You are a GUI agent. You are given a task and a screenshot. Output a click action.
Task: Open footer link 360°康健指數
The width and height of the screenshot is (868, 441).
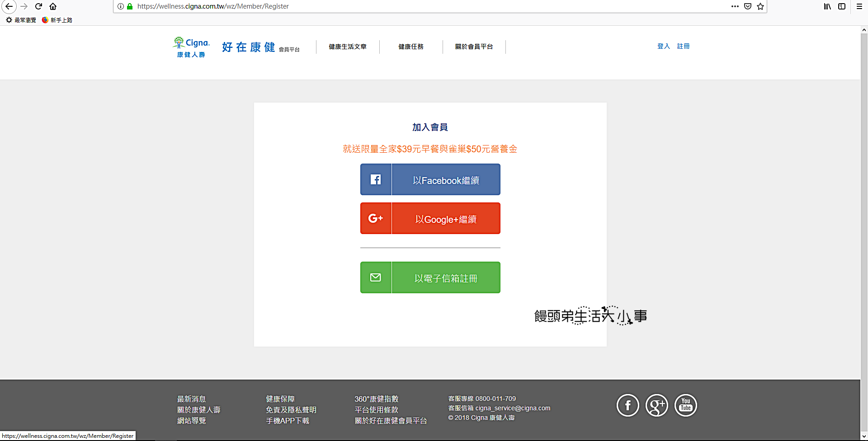pyautogui.click(x=377, y=399)
